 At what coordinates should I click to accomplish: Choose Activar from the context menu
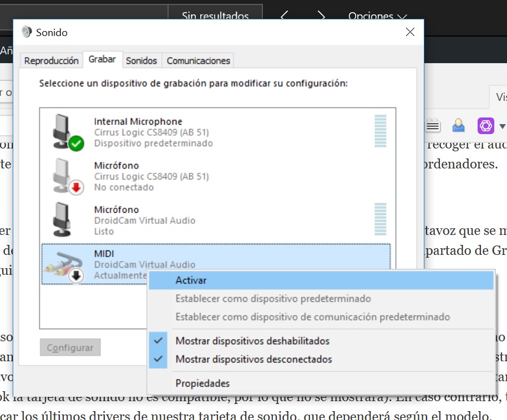click(191, 280)
